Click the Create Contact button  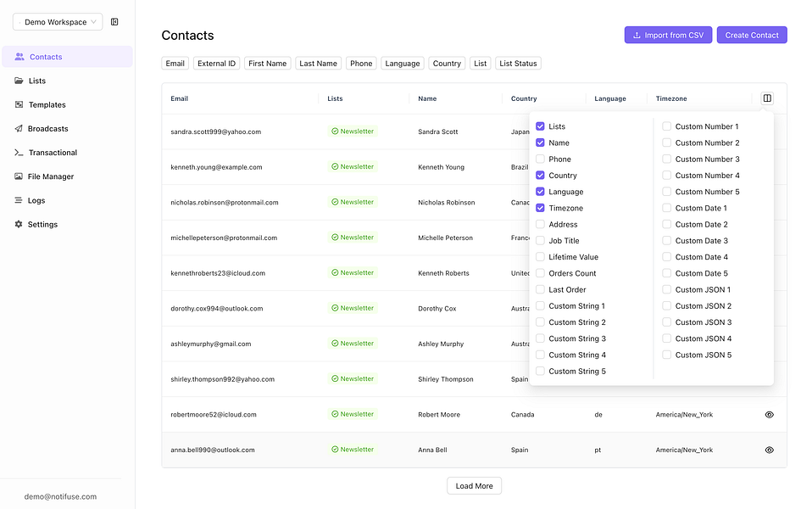751,34
